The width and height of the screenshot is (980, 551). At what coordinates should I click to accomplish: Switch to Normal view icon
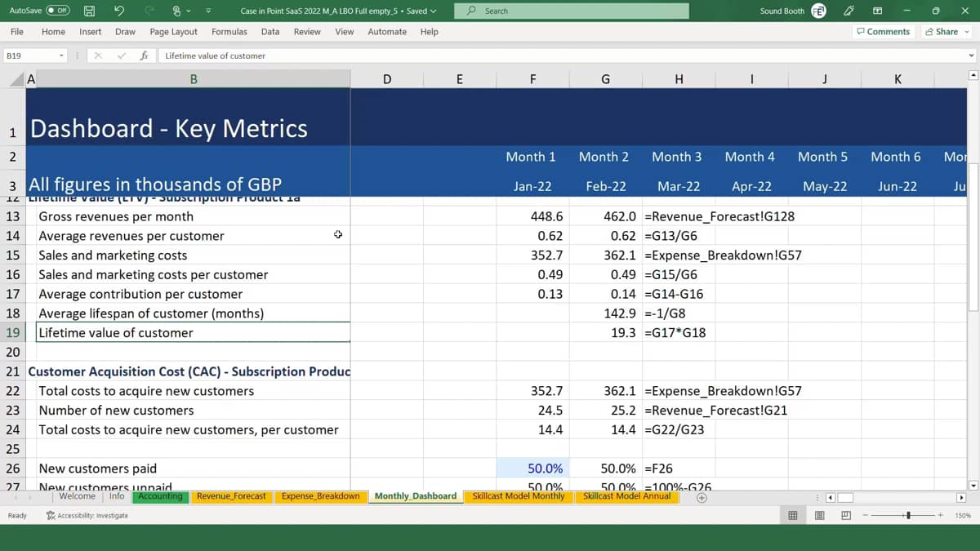click(792, 515)
